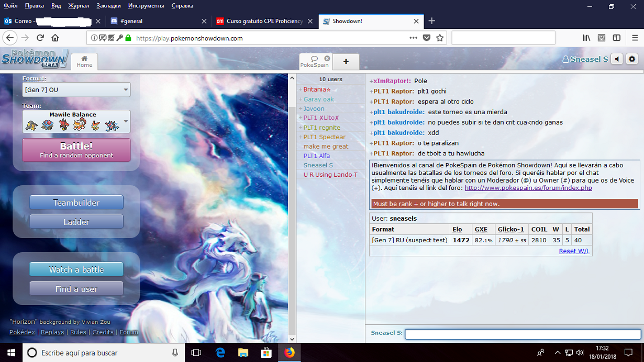
Task: Open Showdown options gear
Action: pyautogui.click(x=632, y=59)
